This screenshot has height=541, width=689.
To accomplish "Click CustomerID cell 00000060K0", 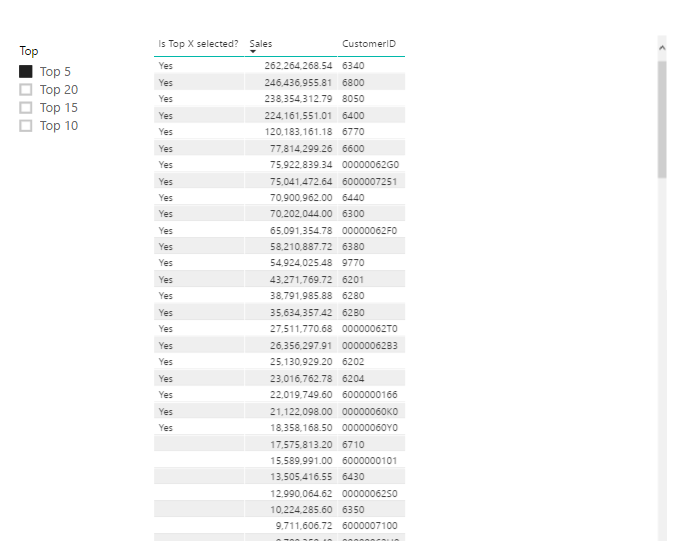I will [370, 411].
